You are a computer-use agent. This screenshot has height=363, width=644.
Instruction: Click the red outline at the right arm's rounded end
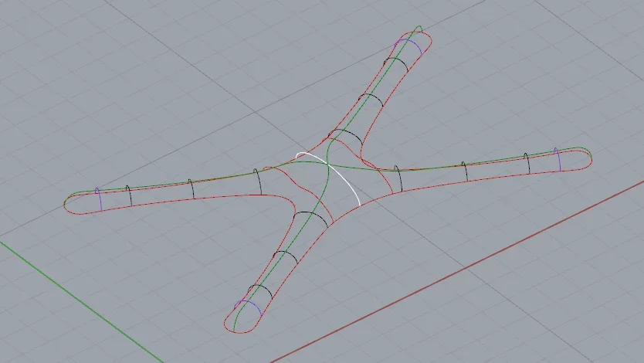point(591,157)
